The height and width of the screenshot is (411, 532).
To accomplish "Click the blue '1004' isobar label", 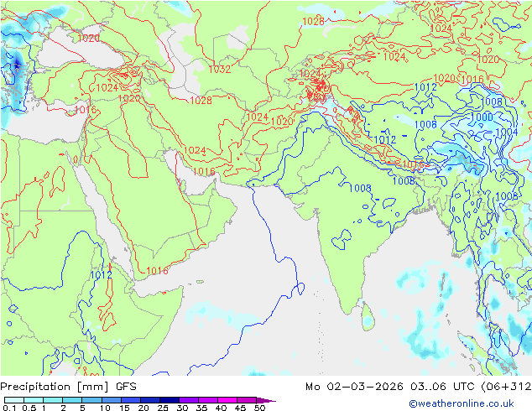I will pyautogui.click(x=507, y=132).
